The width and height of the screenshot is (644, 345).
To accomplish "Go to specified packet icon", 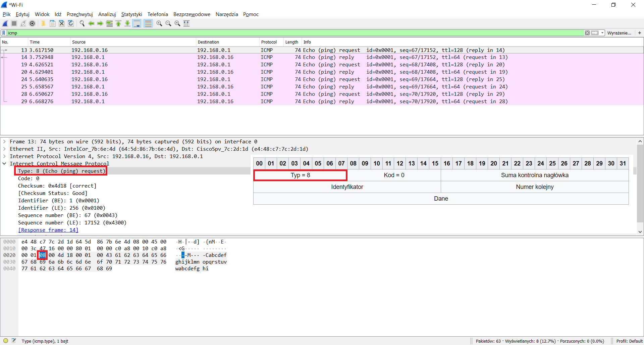I will coord(109,23).
